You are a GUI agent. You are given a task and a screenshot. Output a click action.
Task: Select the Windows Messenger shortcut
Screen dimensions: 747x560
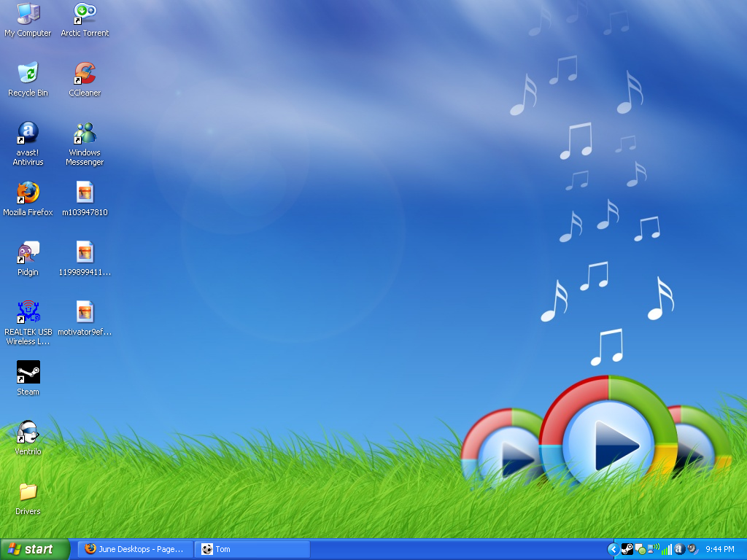(x=85, y=144)
